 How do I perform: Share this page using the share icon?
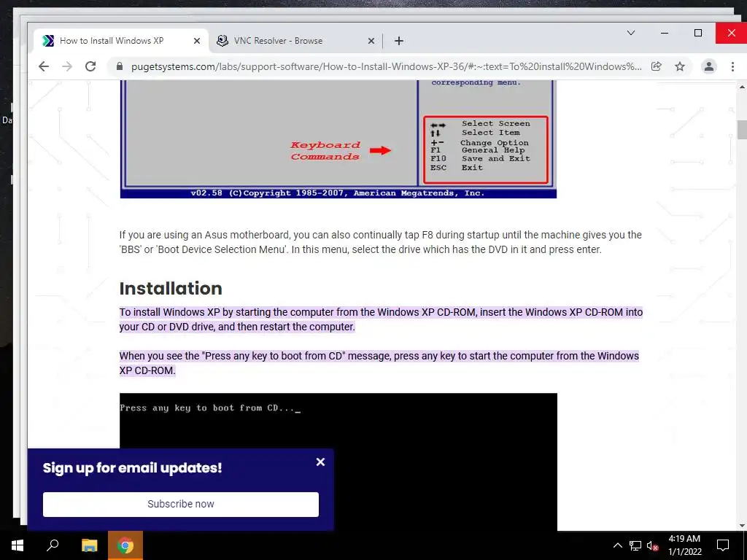pos(657,66)
